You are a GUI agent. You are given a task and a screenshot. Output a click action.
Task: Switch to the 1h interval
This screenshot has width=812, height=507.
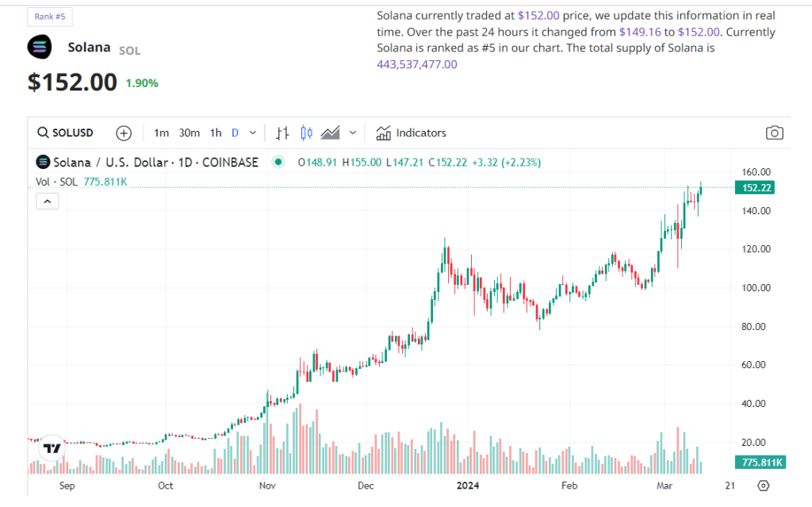click(215, 133)
